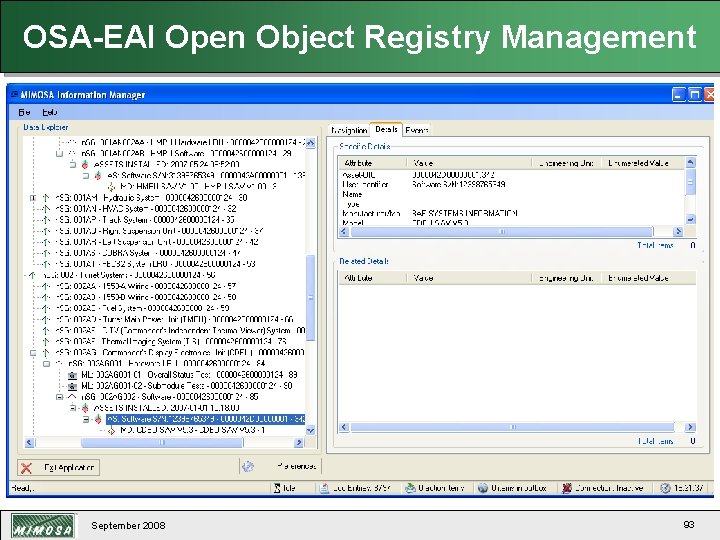Screen dimensions: 720x540
Task: Switch to the Navigation tab
Action: (x=349, y=130)
